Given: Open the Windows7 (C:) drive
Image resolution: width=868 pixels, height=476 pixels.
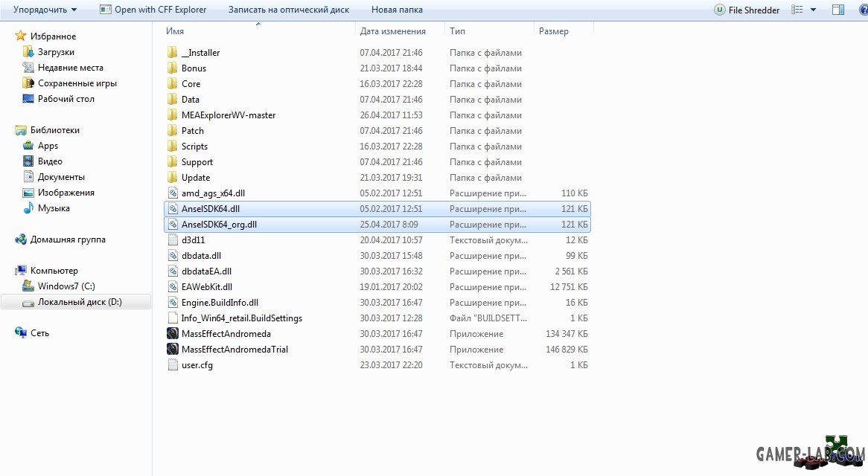Looking at the screenshot, I should click(66, 286).
